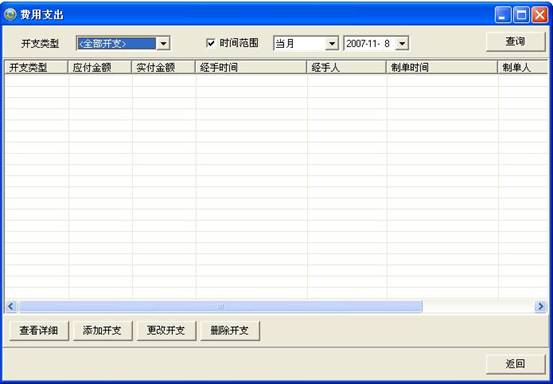This screenshot has height=384, width=553.
Task: Minimize the 费用支出 window
Action: coord(503,15)
